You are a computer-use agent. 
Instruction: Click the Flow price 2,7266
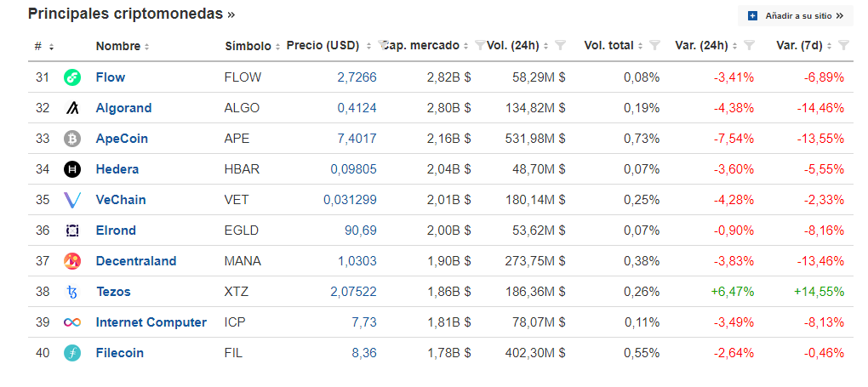pos(357,77)
